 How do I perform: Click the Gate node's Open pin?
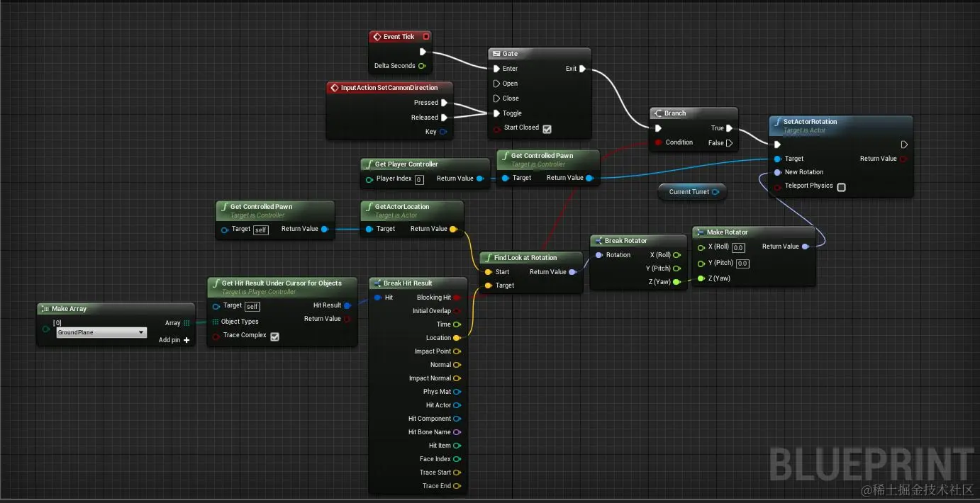[x=496, y=84]
